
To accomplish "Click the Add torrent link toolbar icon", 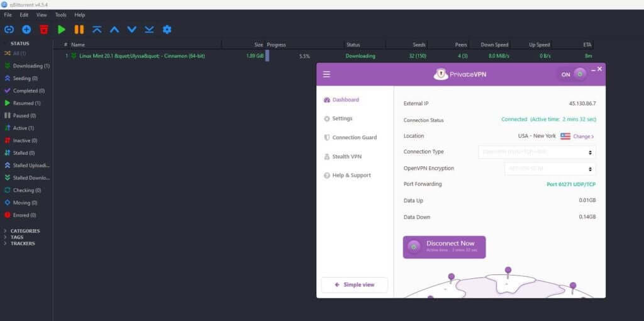I will (9, 30).
